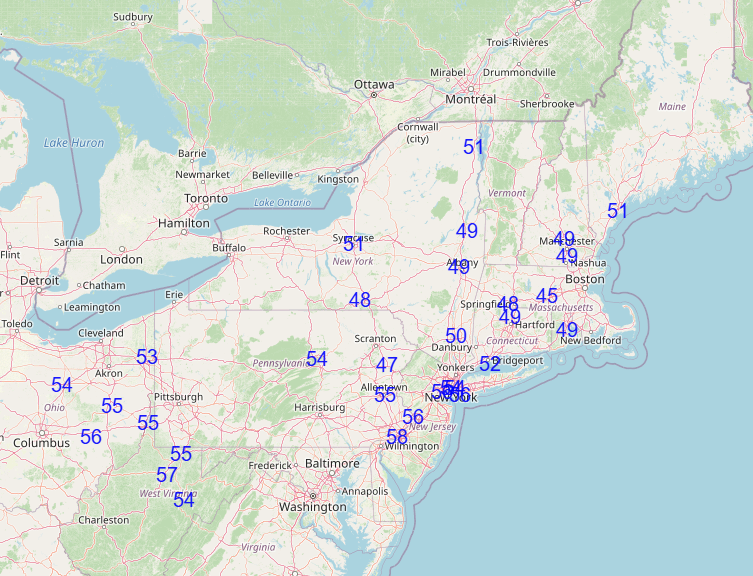The width and height of the screenshot is (753, 576).
Task: Select the Detroit city label
Action: (x=40, y=281)
